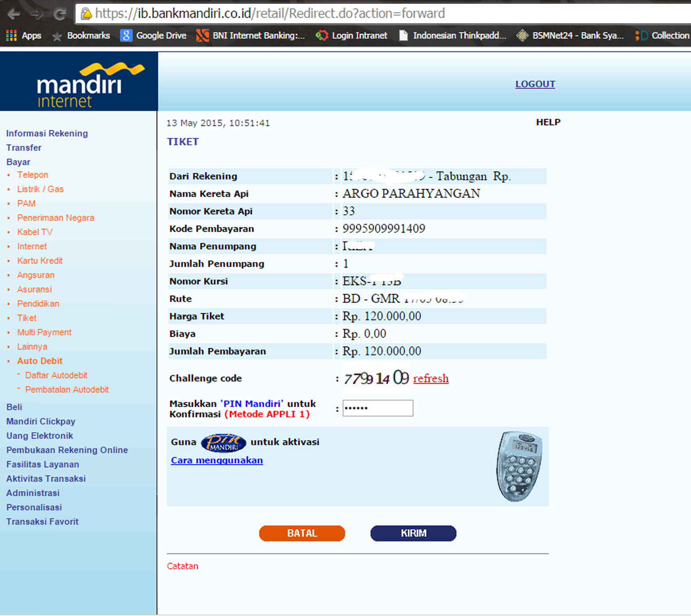691x616 pixels.
Task: Open Transaksi Favorit menu
Action: (43, 522)
